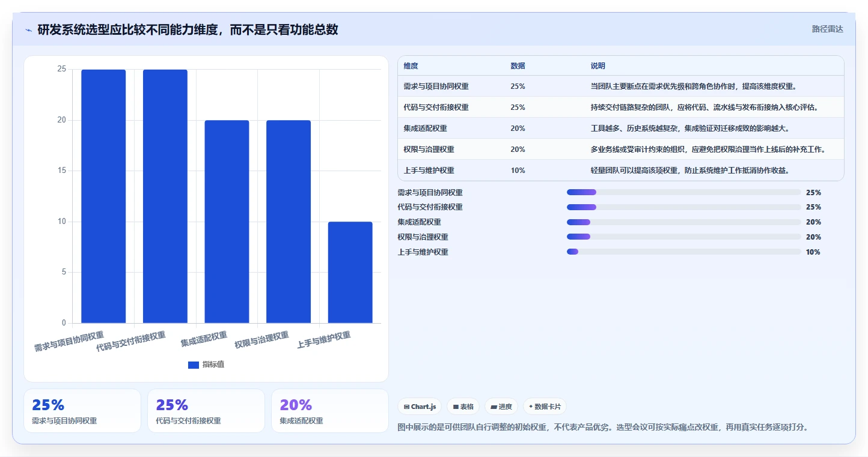This screenshot has width=868, height=457.
Task: Click 集成适配权重 label in progress list
Action: point(420,222)
